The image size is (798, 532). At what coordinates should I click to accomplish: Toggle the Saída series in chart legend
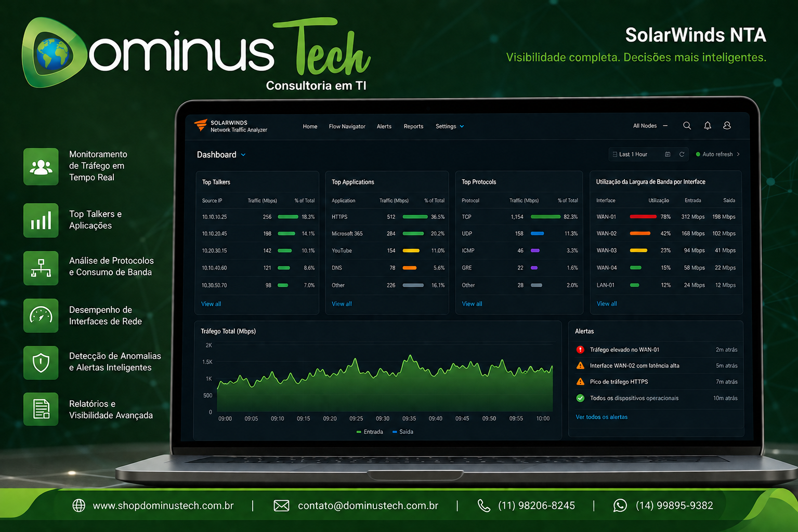click(x=403, y=432)
